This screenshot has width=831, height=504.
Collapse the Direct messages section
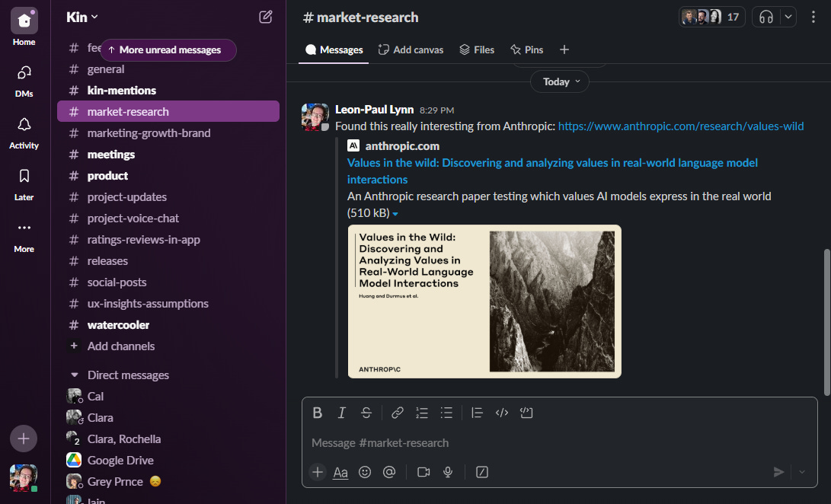click(74, 375)
